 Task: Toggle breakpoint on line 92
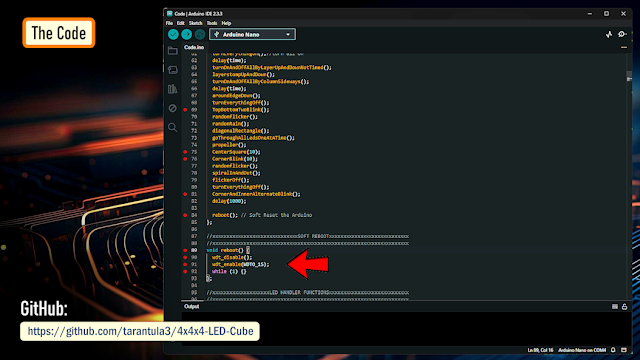[185, 271]
